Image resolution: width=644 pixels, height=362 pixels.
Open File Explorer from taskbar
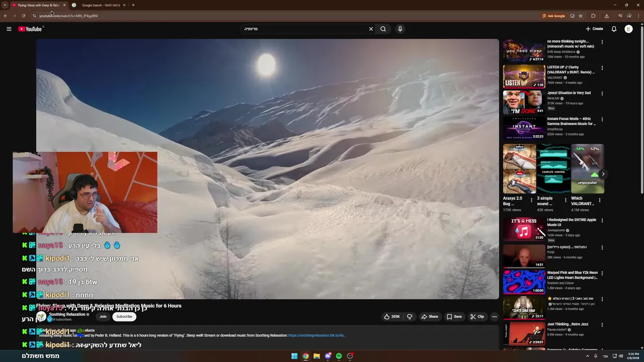click(x=316, y=356)
